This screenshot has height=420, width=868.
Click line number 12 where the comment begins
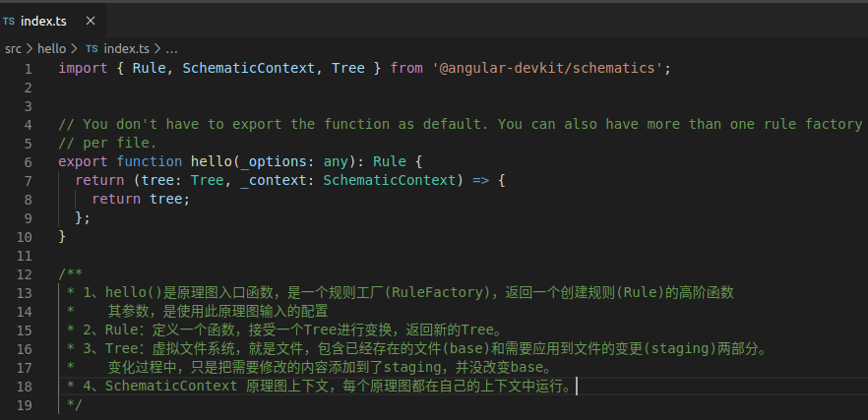(25, 274)
